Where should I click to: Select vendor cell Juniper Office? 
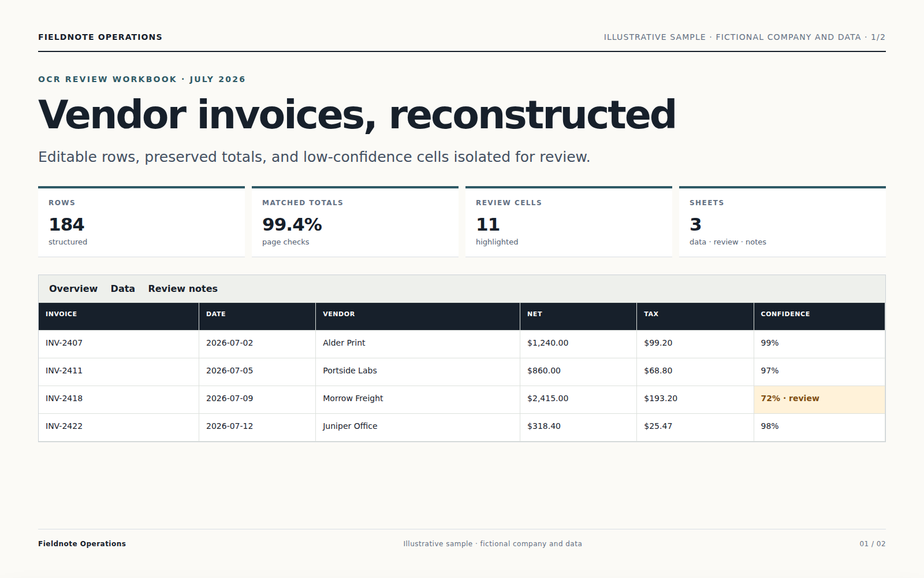click(x=418, y=427)
